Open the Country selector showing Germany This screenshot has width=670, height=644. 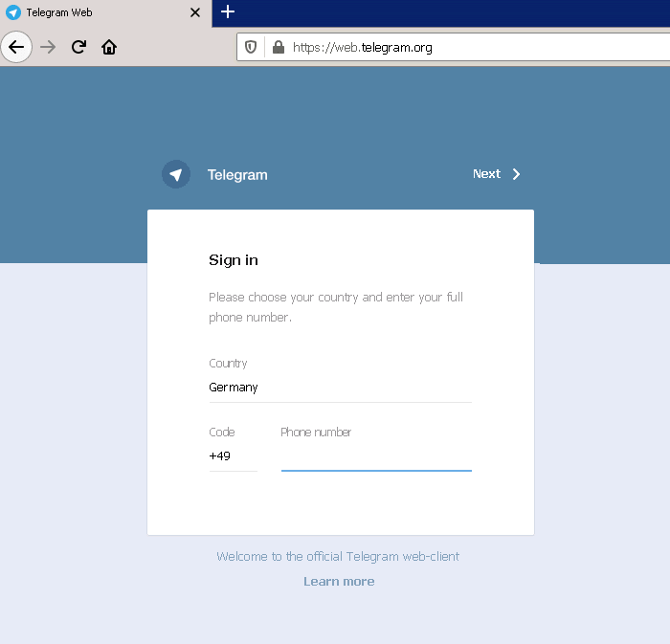[340, 388]
